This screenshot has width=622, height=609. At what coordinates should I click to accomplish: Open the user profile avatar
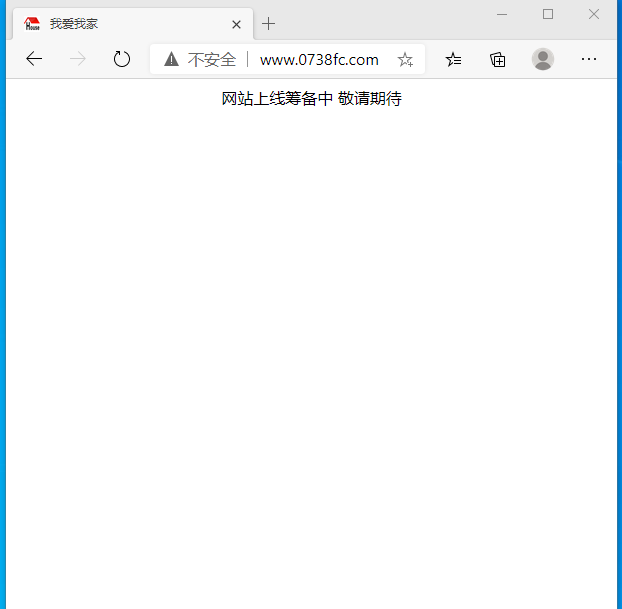click(x=543, y=60)
